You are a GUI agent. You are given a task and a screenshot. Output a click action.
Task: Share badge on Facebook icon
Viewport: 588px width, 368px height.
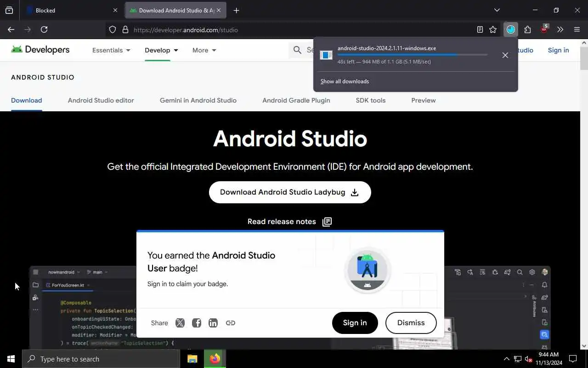197,323
